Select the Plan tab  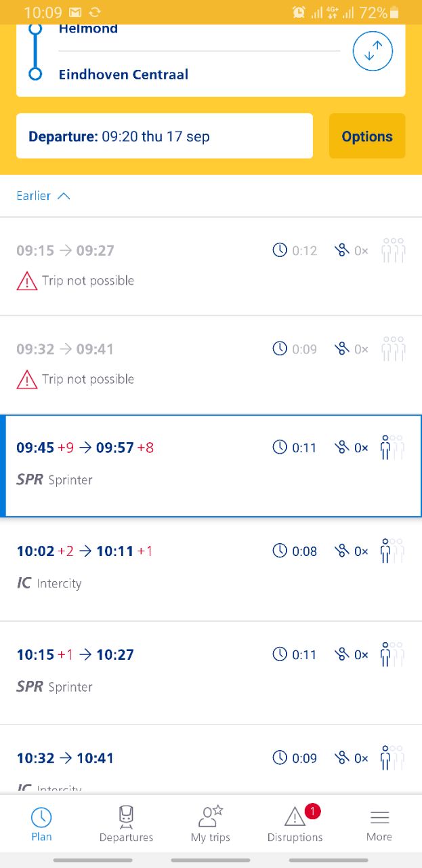[41, 824]
